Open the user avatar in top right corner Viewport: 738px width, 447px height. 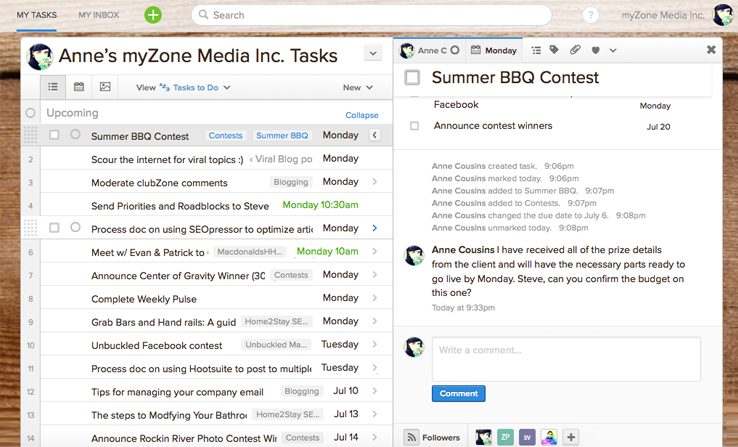pos(722,15)
